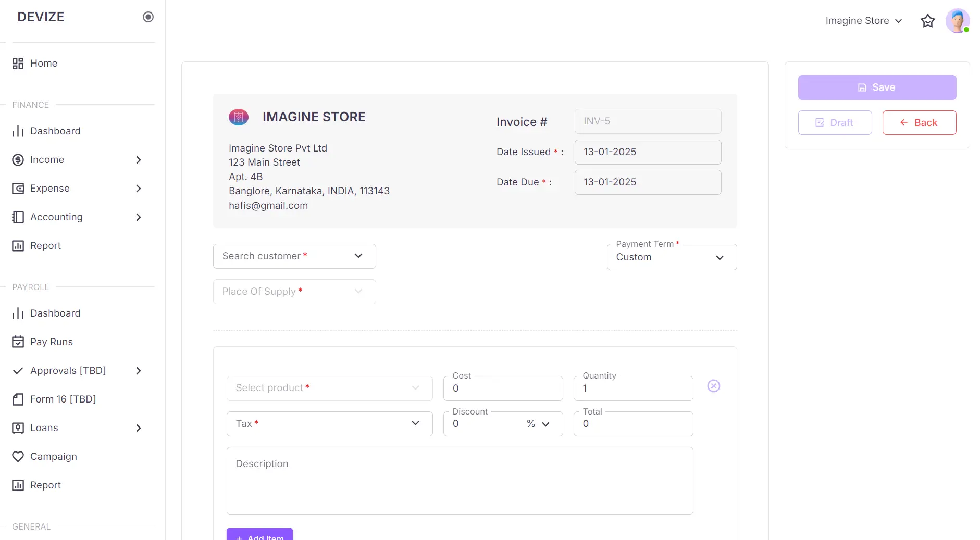Click the Description text area
980x540 pixels.
pos(460,481)
